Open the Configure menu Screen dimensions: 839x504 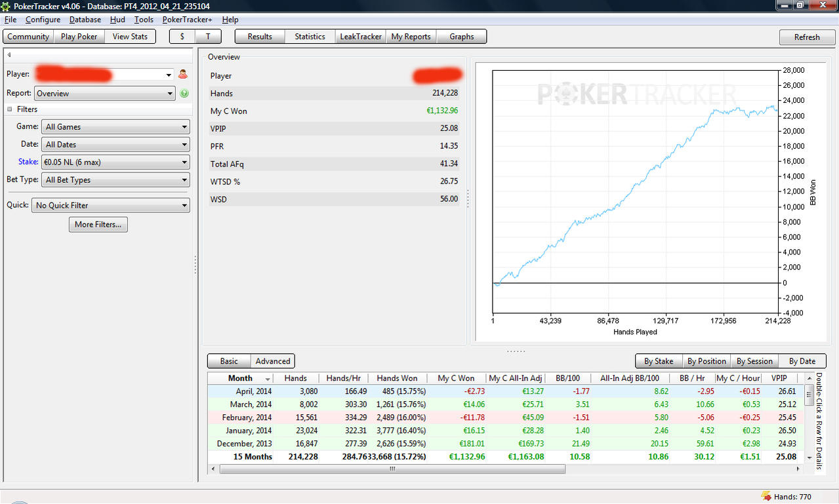point(43,20)
